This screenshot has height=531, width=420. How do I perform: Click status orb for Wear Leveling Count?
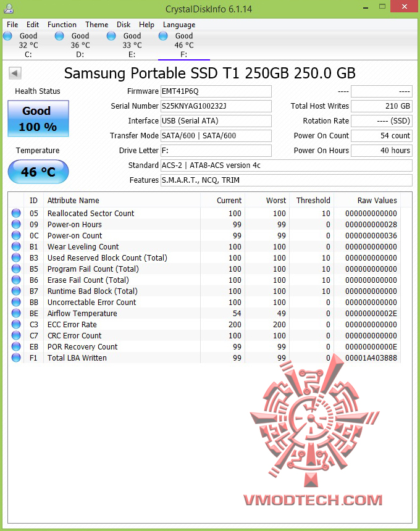click(16, 246)
